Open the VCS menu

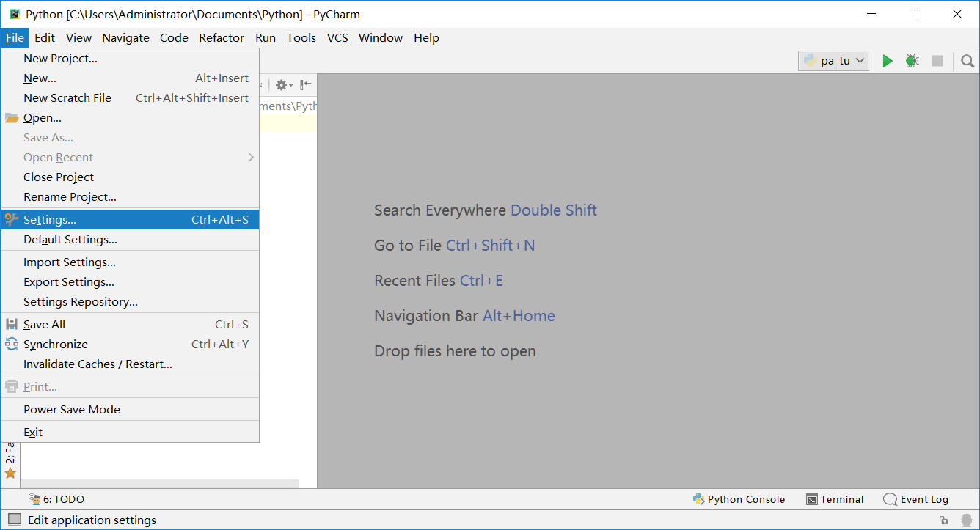[337, 38]
